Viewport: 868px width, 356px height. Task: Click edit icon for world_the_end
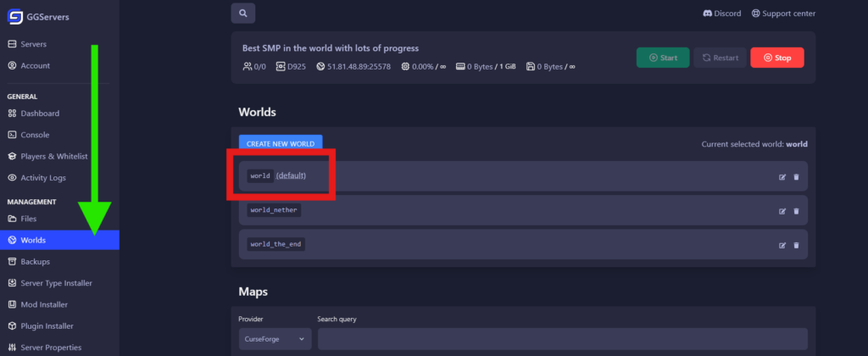tap(782, 245)
